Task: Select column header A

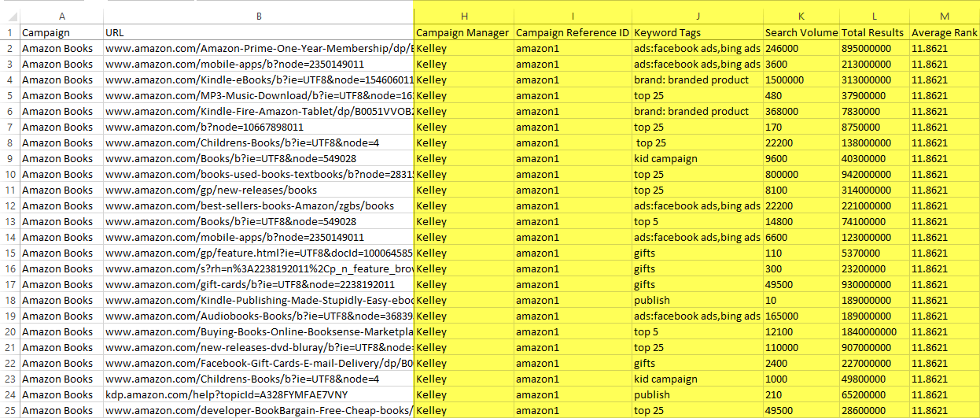Action: pos(61,16)
